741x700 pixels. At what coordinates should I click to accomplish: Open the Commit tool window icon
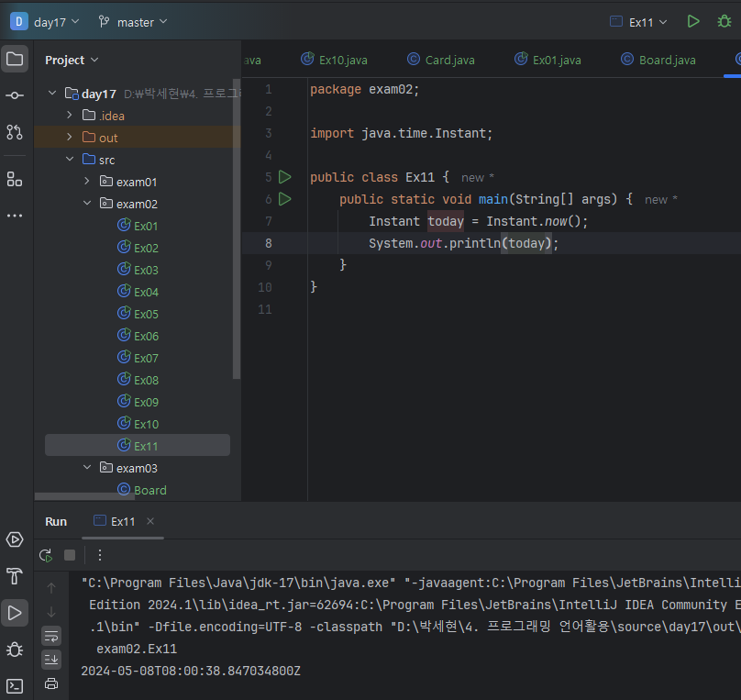point(15,95)
